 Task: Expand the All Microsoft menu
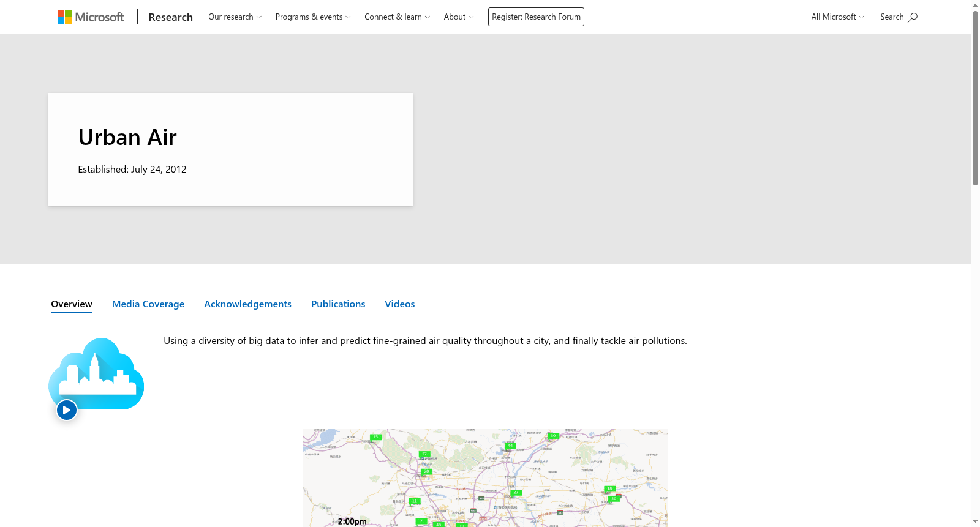[837, 17]
